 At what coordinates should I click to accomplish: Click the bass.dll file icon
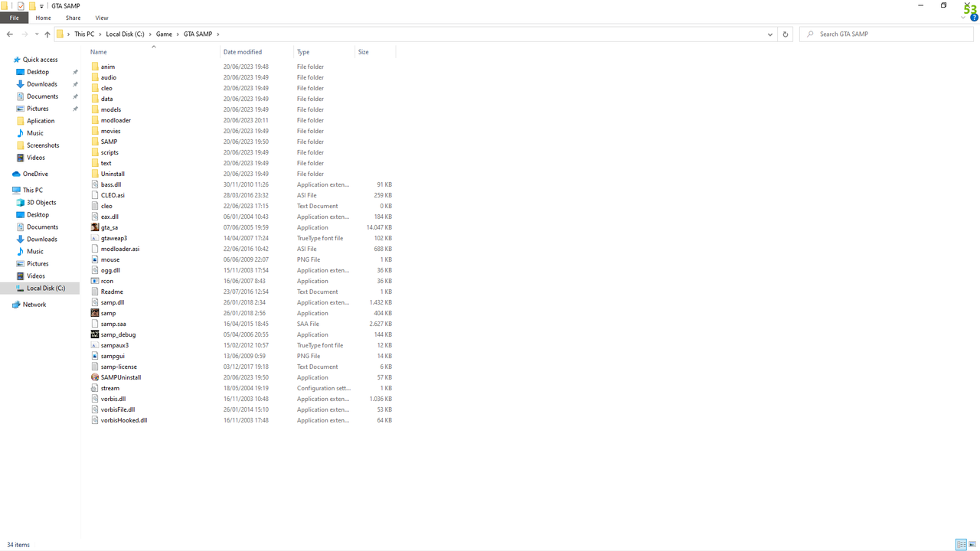click(x=95, y=184)
